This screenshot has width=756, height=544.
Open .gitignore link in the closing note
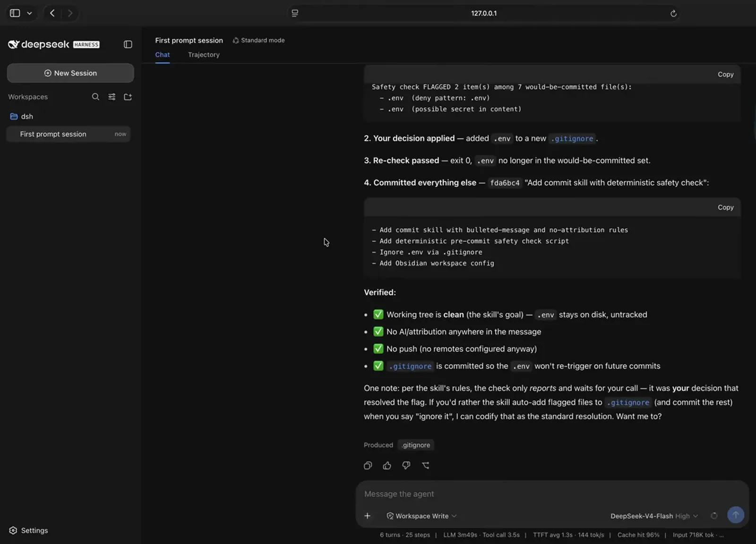pos(628,403)
